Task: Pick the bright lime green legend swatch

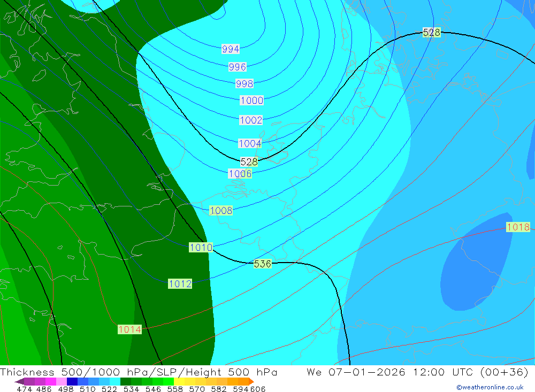Action: (x=169, y=381)
